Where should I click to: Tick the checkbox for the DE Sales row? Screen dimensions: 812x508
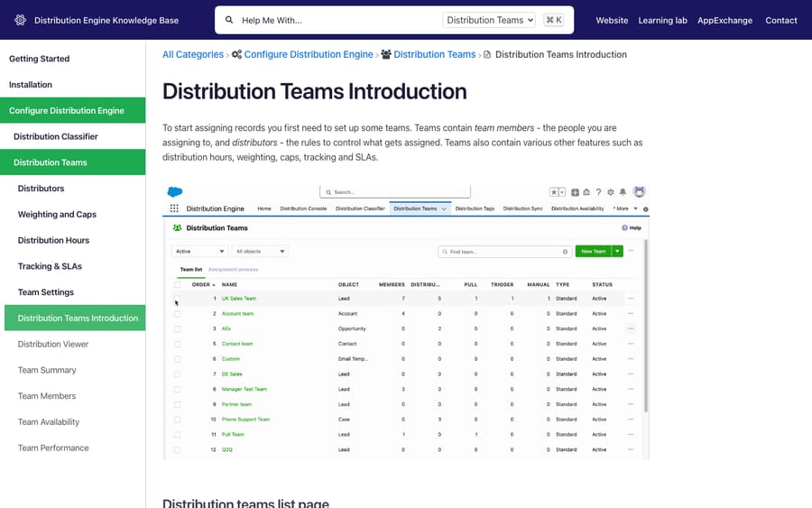pos(177,374)
